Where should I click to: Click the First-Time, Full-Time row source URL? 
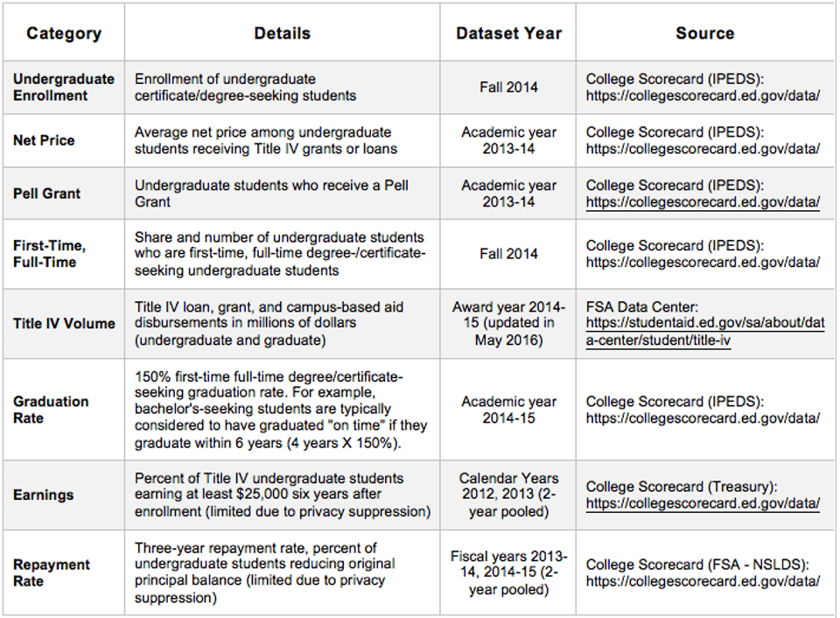[703, 262]
